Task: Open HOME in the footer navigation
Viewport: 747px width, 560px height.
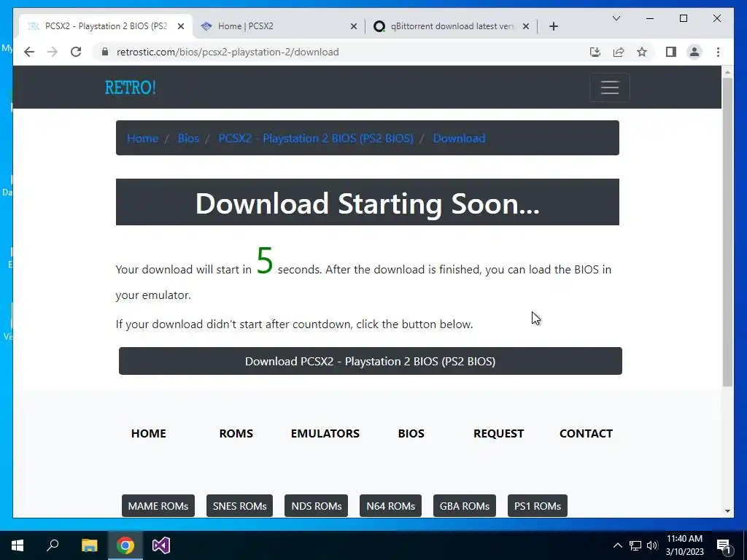Action: [149, 433]
